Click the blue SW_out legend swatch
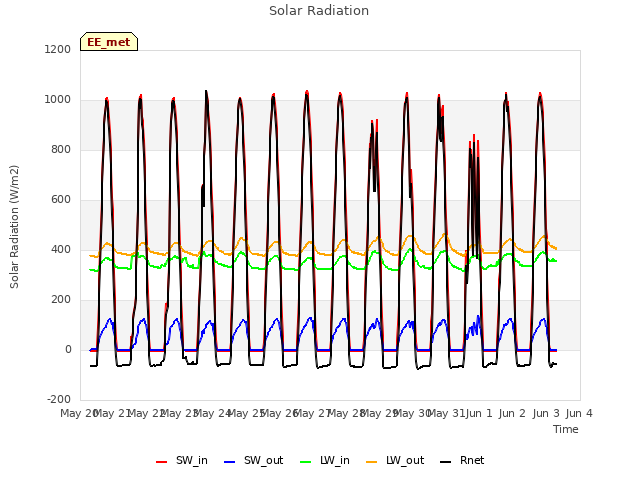The image size is (640, 480). 230,462
